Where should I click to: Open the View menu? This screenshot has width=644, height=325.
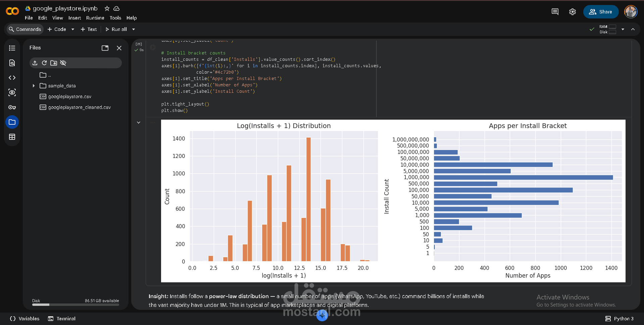58,18
